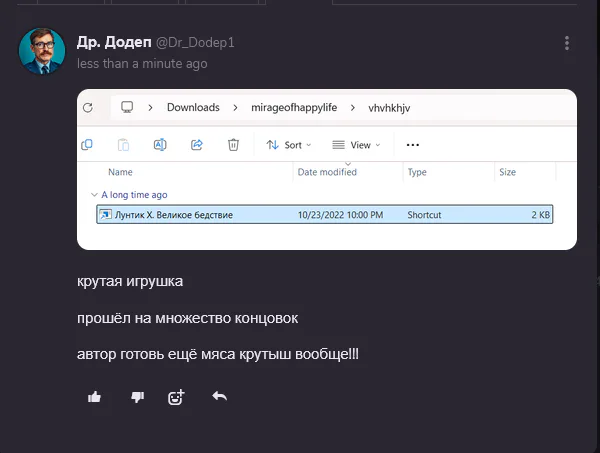Click the shortcut file's icon in the list
600x453 pixels.
point(105,215)
